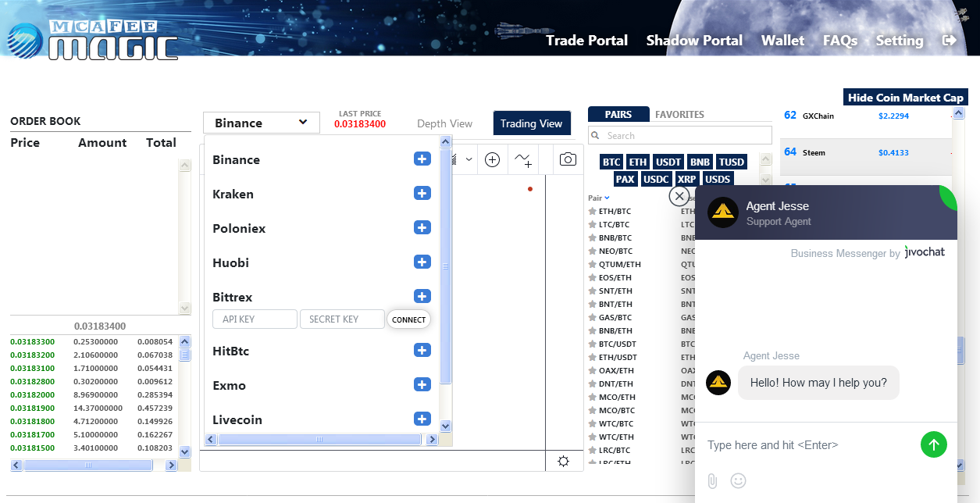Screen dimensions: 980x503
Task: Filter pairs by BNB
Action: click(700, 162)
